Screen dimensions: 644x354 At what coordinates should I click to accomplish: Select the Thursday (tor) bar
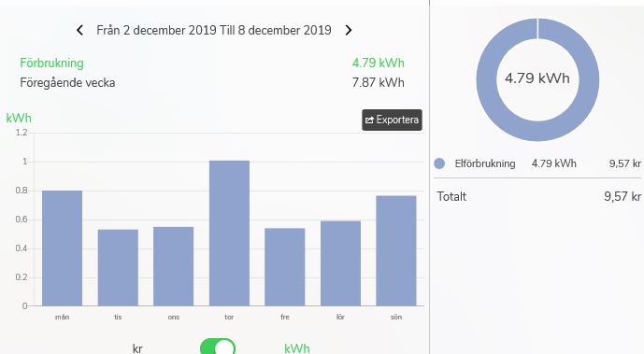229,233
